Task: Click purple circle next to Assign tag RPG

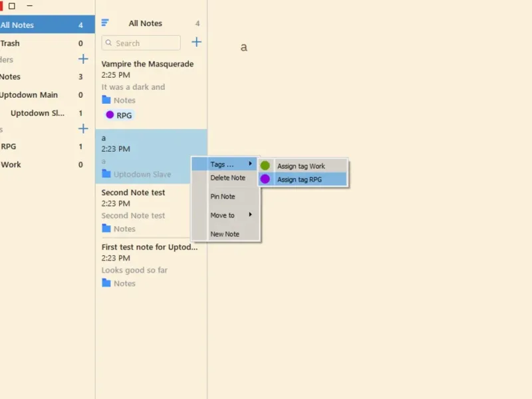Action: point(265,179)
